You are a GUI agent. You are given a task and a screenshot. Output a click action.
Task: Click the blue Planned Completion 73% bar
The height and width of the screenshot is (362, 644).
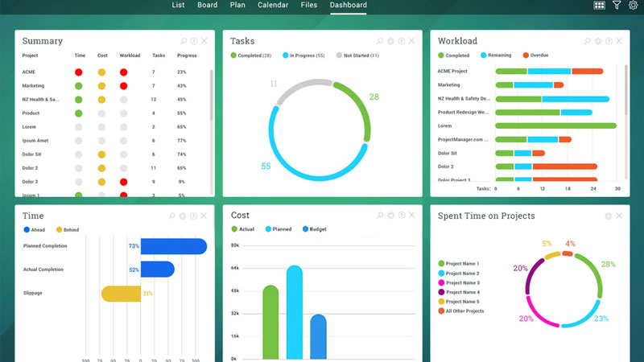coord(173,246)
